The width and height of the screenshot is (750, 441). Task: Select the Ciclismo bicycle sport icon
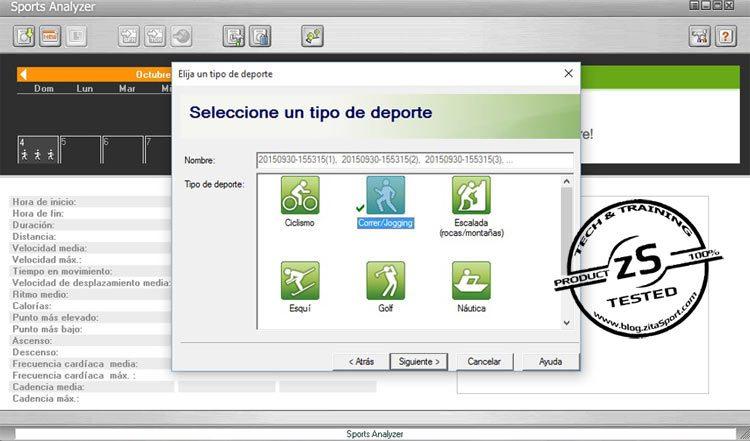point(300,195)
